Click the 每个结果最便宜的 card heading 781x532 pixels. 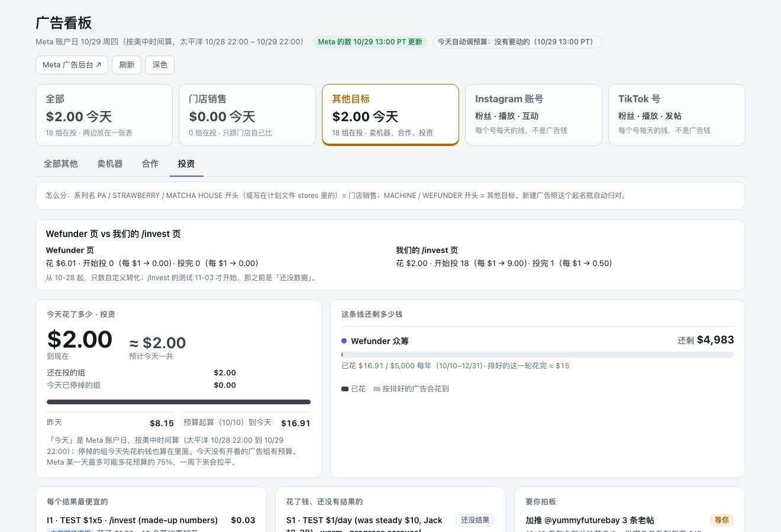[x=78, y=502]
